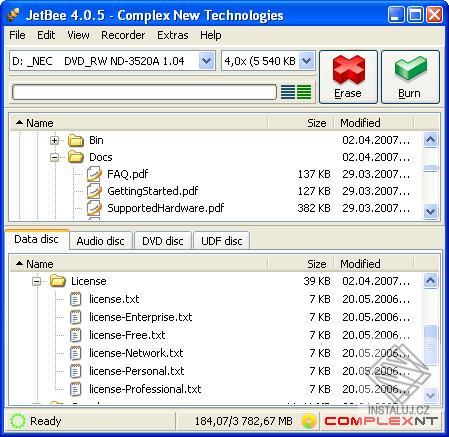Screen dimensions: 449x437
Task: Click the yellow disc icon in status bar
Action: (x=309, y=421)
